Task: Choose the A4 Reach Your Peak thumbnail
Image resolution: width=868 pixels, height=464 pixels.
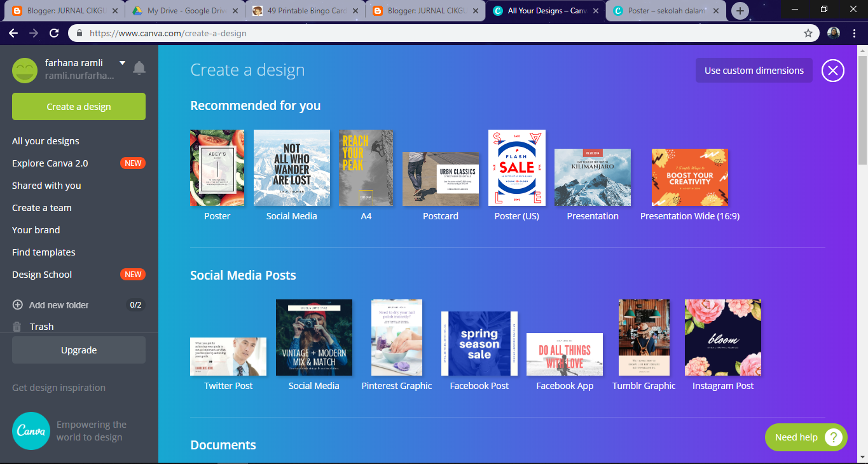Action: click(x=366, y=168)
